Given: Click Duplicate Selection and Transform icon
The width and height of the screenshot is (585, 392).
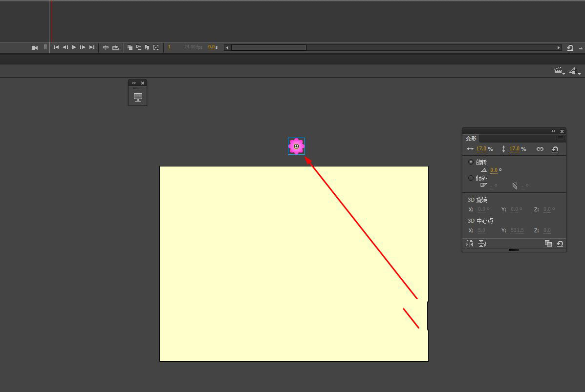Looking at the screenshot, I should [x=548, y=244].
